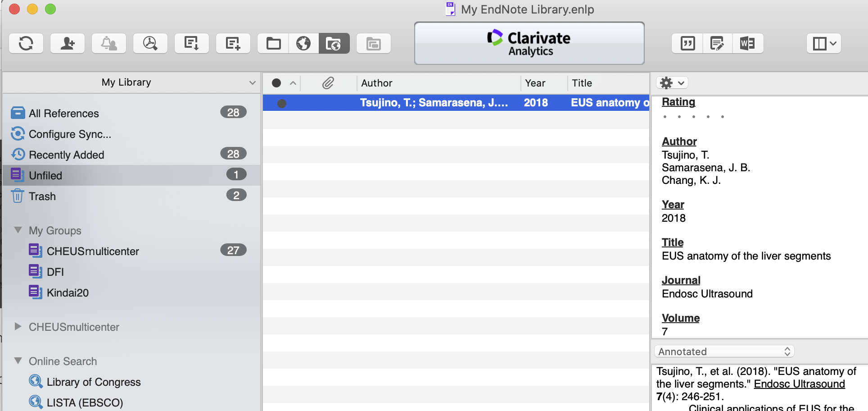868x411 pixels.
Task: Click the Endosc Ultrasound journal value
Action: click(x=707, y=294)
